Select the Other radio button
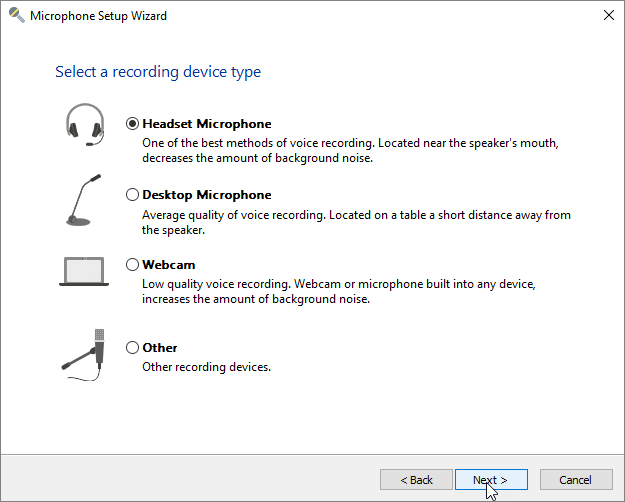 coord(132,348)
